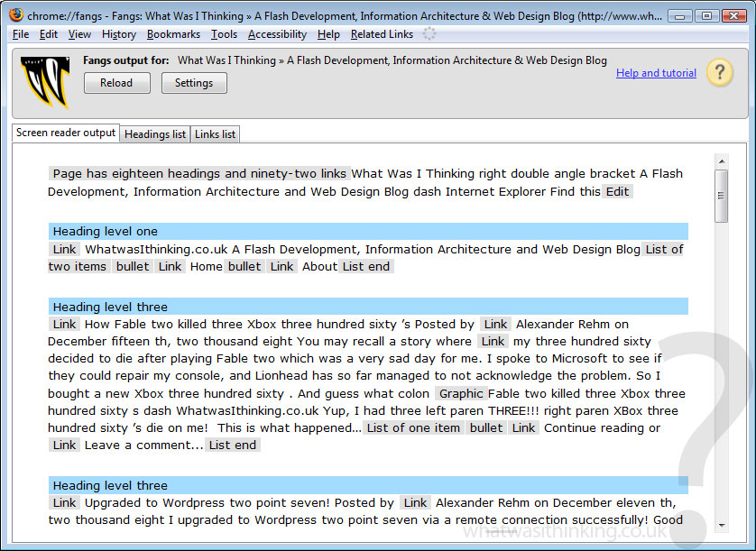
Task: Open the Edit menu
Action: (48, 34)
